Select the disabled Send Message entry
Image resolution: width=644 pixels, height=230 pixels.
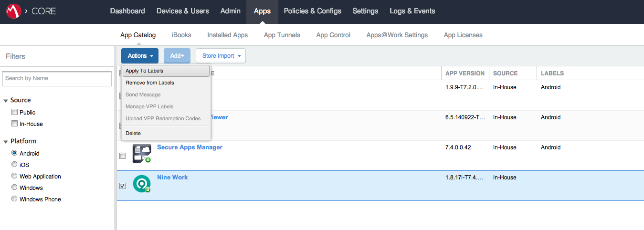[166, 95]
